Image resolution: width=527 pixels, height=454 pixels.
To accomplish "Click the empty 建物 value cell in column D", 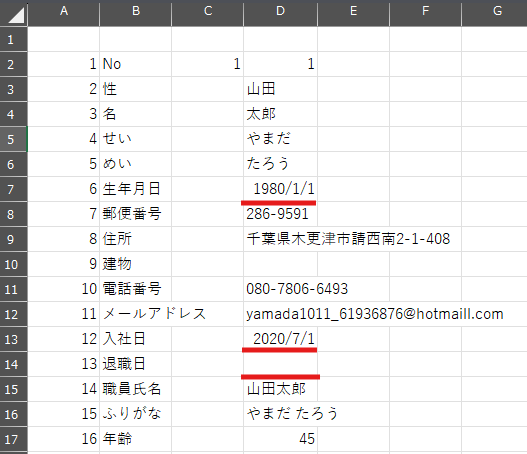I will tap(281, 264).
